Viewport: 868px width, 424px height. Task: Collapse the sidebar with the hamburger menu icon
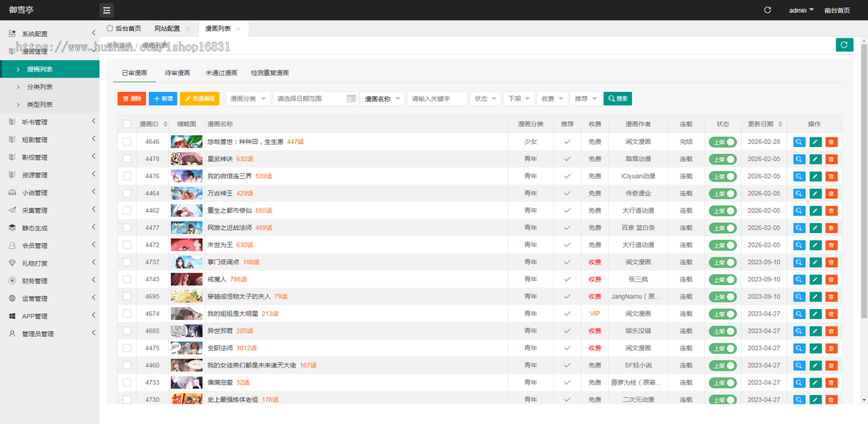click(x=106, y=10)
